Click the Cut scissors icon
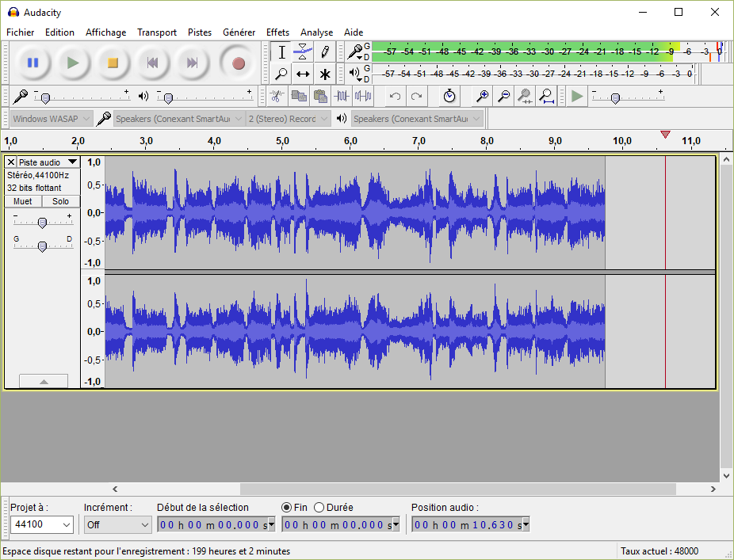Image resolution: width=734 pixels, height=560 pixels. tap(277, 97)
